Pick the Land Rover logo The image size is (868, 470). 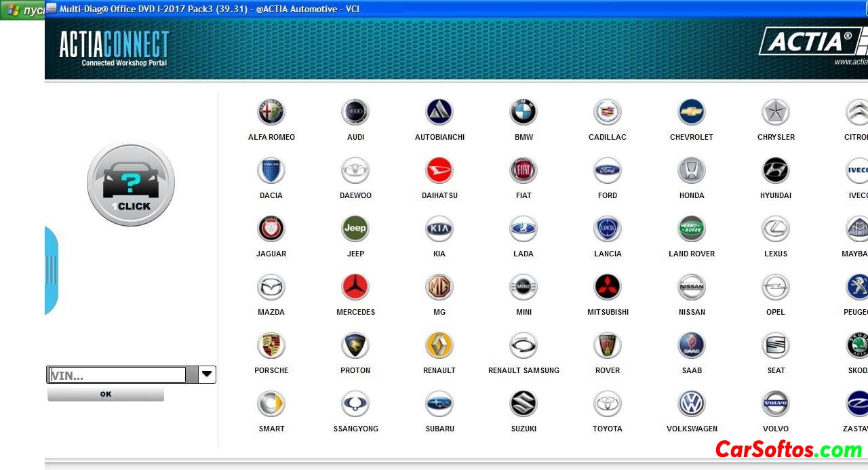692,229
